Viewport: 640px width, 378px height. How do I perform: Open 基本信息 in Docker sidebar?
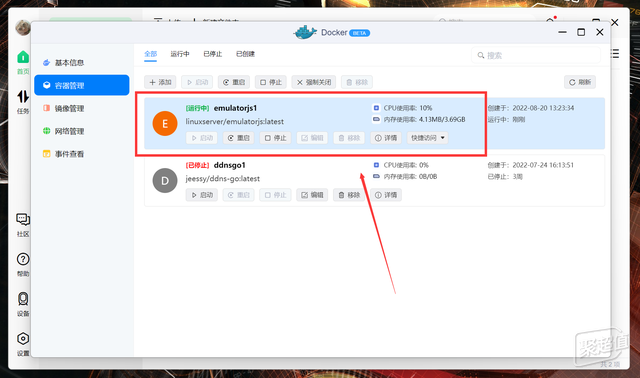69,62
